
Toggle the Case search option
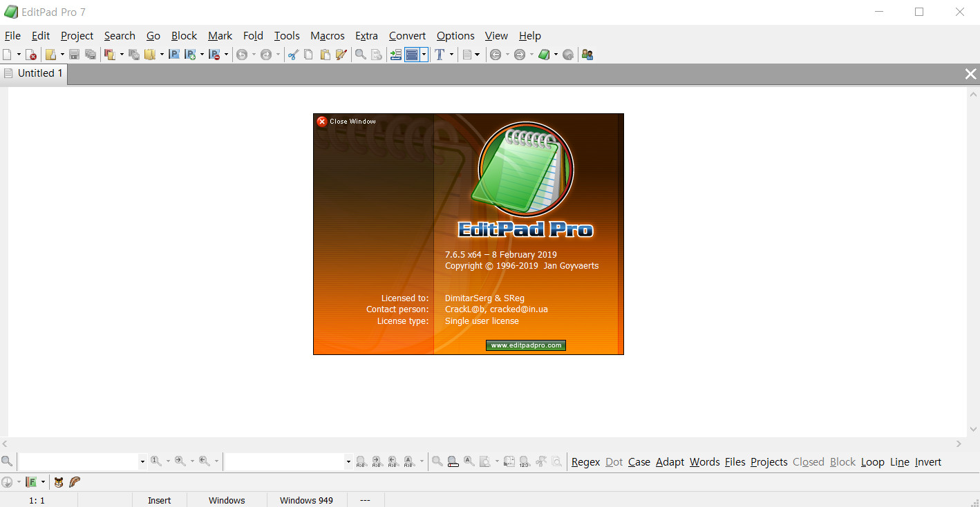point(639,462)
